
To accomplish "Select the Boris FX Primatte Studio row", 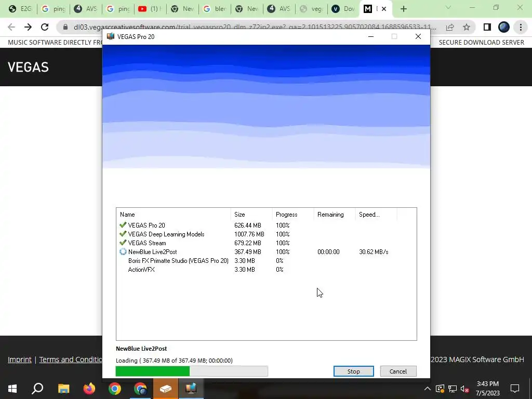I will coord(266,261).
